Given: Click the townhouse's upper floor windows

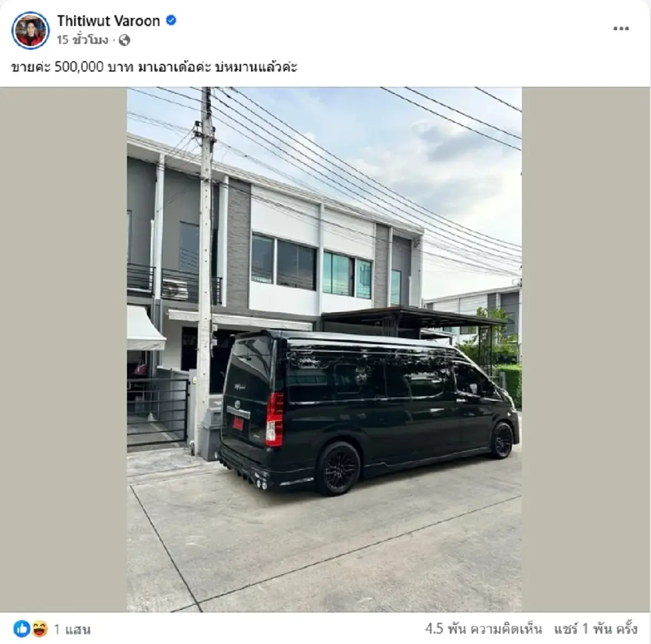Looking at the screenshot, I should coord(311,267).
